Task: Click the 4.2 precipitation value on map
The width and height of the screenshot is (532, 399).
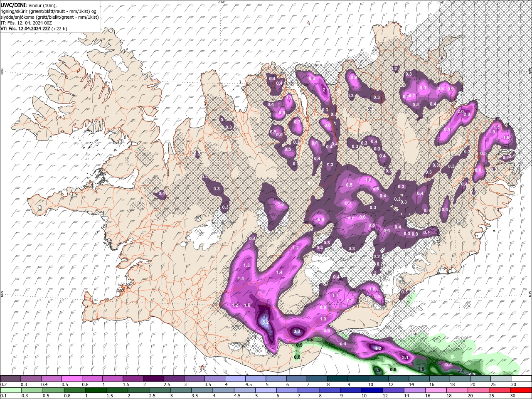Action: pyautogui.click(x=378, y=348)
